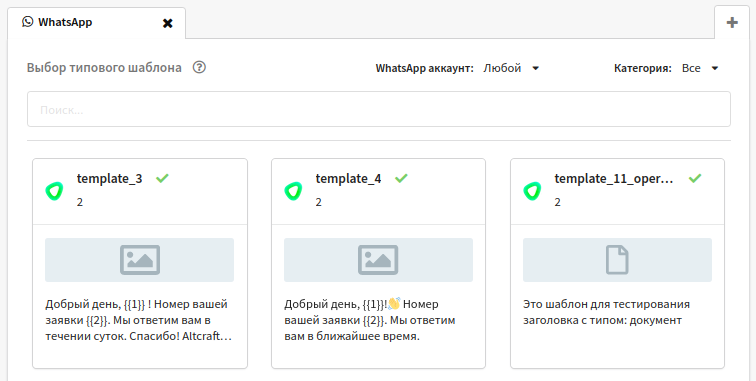Click the approved checkmark beside template_11_oper
The width and height of the screenshot is (756, 381).
[695, 178]
